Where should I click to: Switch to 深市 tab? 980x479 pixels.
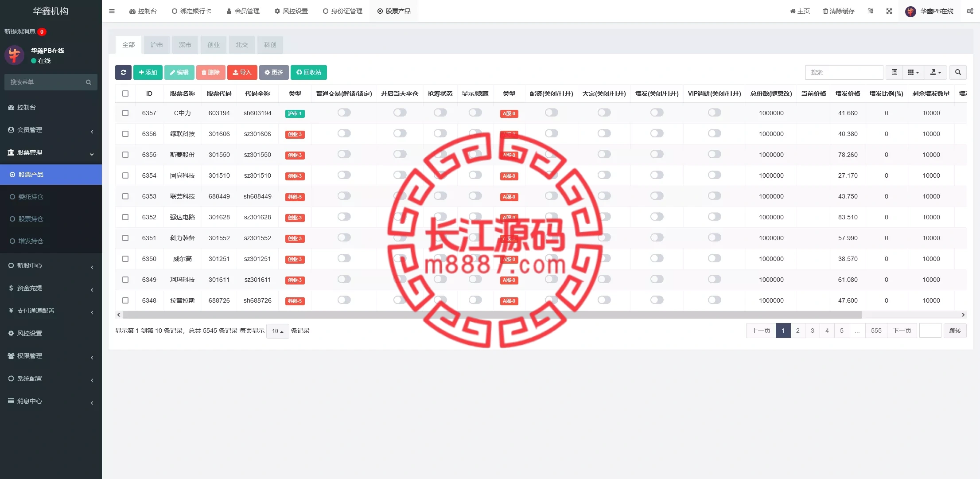[x=185, y=45]
